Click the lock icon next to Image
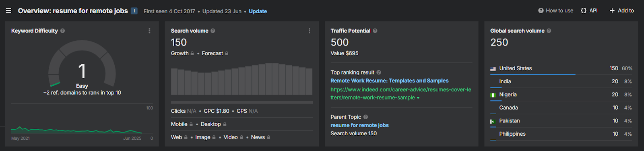 214,137
